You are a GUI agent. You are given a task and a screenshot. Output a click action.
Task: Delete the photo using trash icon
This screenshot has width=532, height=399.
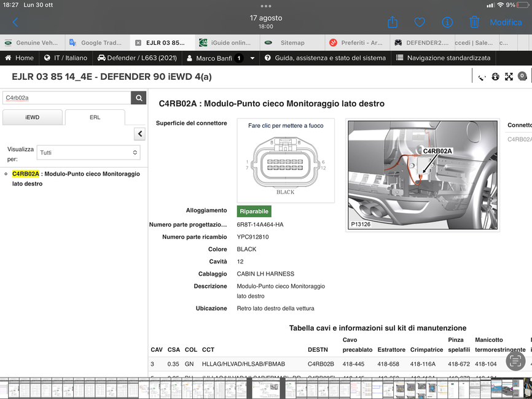pyautogui.click(x=474, y=22)
